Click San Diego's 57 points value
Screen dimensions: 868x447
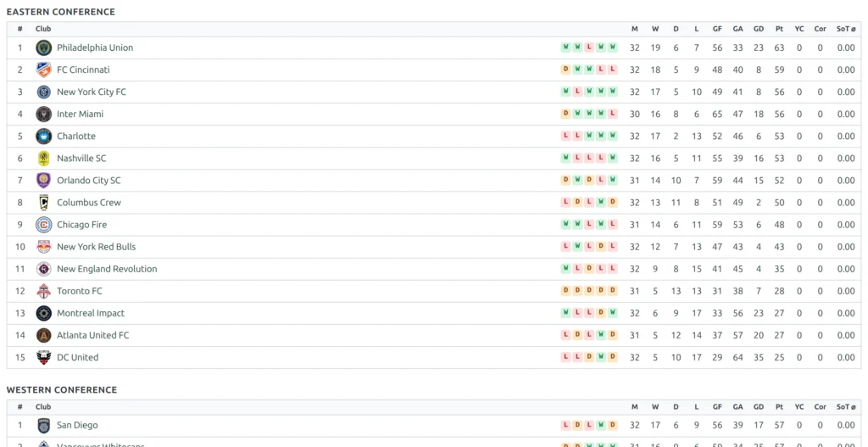pos(780,426)
